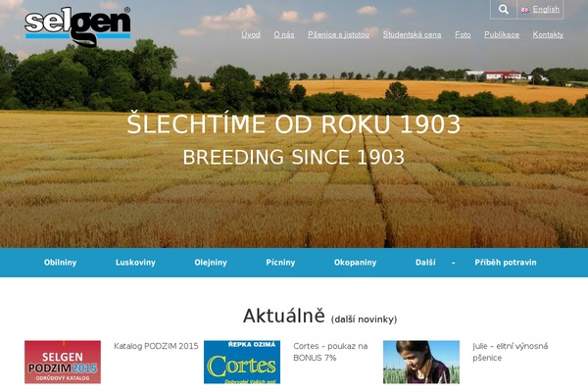Click the Aktuálně heading
Image resolution: width=588 pixels, height=392 pixels.
[284, 316]
